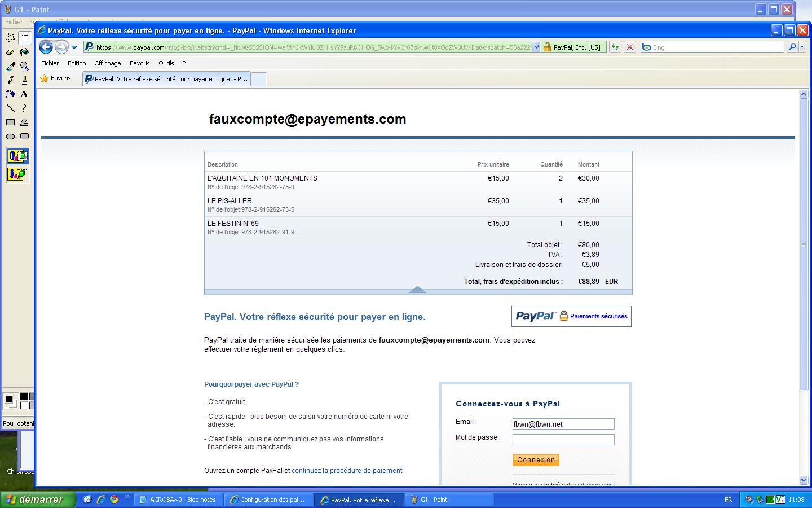This screenshot has height=508, width=812.
Task: Click the security padlock PayPal, Inc. [US] badge
Action: pyautogui.click(x=573, y=47)
